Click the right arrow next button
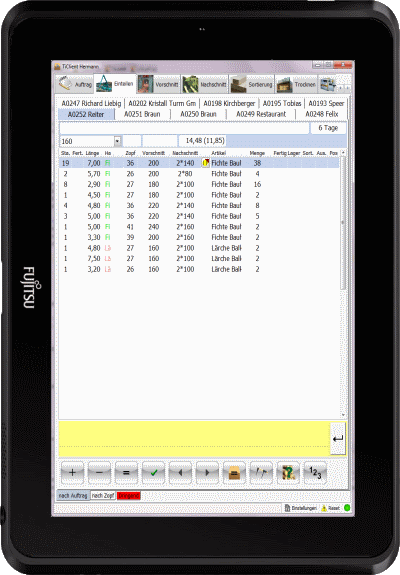Image resolution: width=400 pixels, height=575 pixels. [x=207, y=473]
